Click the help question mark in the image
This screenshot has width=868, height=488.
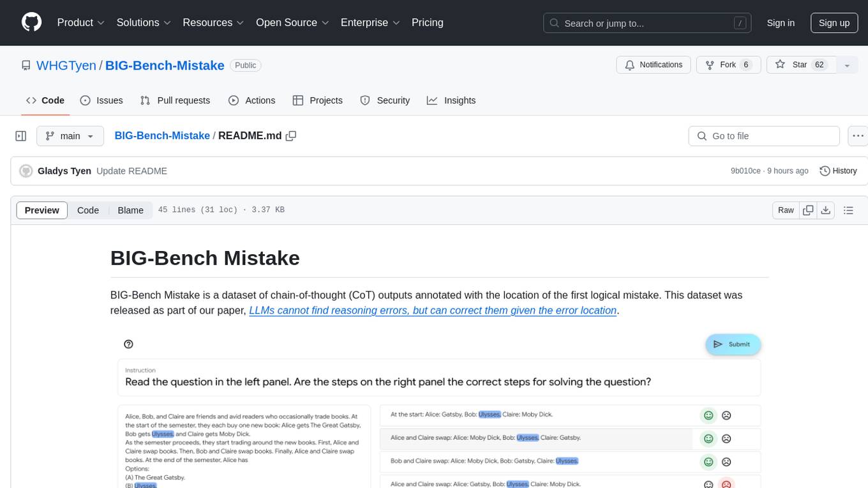[x=128, y=344]
